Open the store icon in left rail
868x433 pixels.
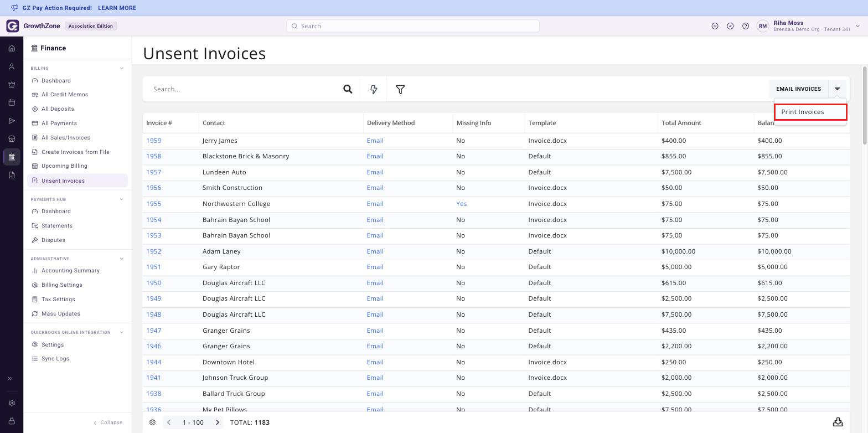point(12,139)
